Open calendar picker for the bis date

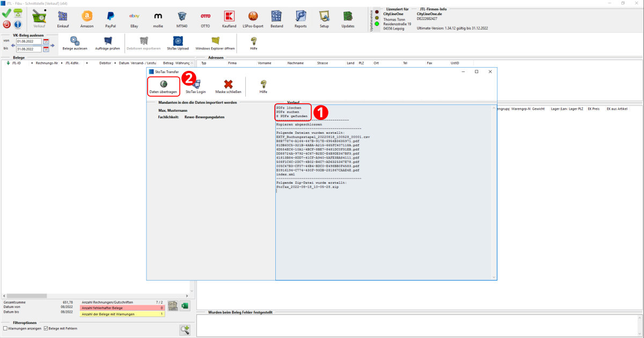pos(46,49)
